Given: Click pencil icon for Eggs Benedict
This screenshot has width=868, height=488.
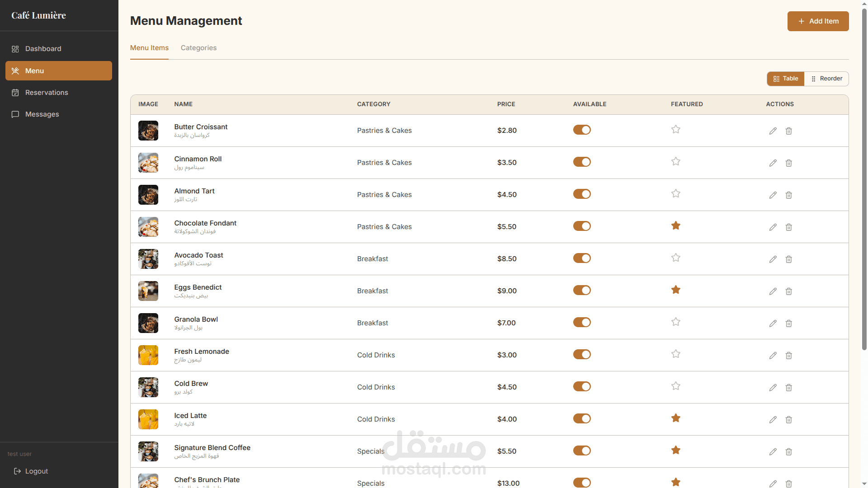Looking at the screenshot, I should pos(773,291).
